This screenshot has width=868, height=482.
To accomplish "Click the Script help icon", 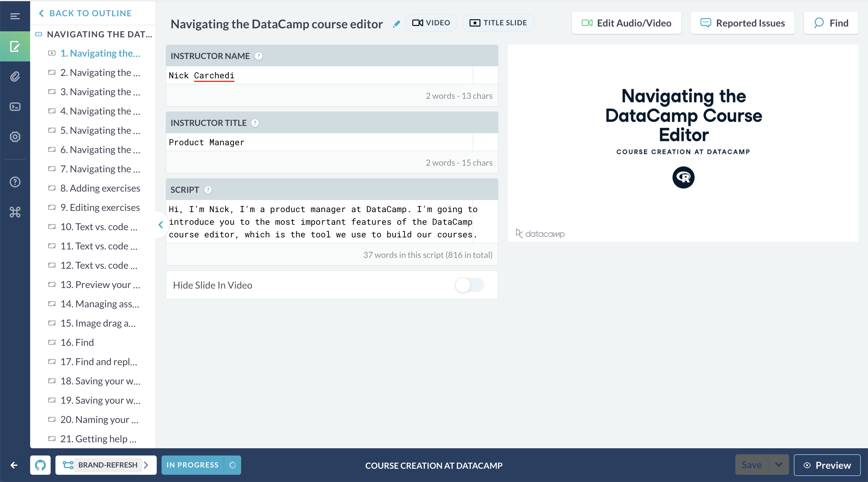I will (208, 189).
